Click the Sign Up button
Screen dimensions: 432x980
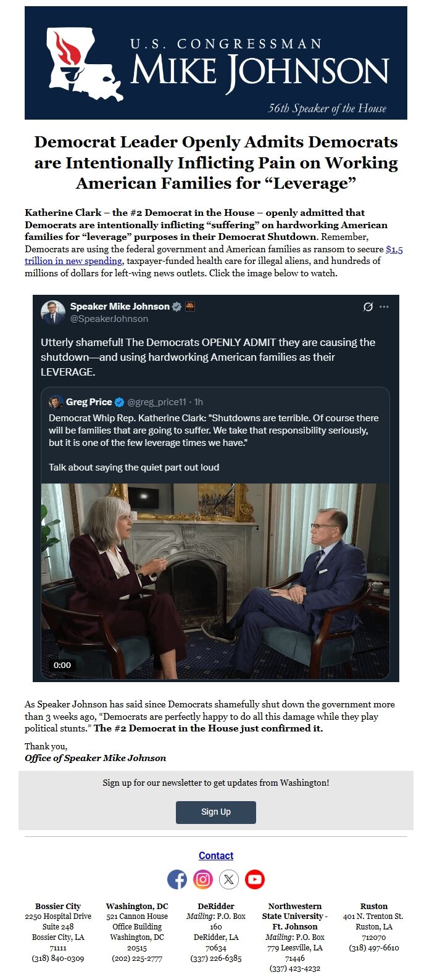click(215, 812)
